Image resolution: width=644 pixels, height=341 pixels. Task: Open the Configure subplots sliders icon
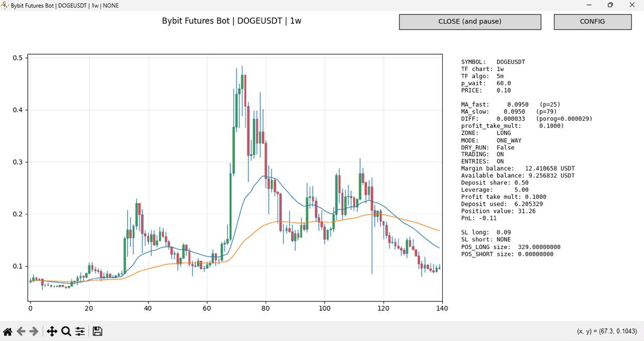coord(80,331)
